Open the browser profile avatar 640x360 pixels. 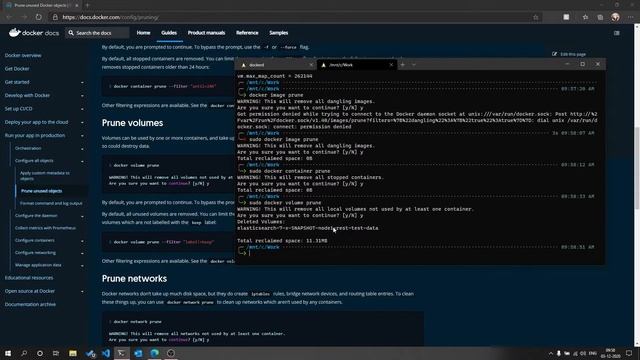[615, 17]
